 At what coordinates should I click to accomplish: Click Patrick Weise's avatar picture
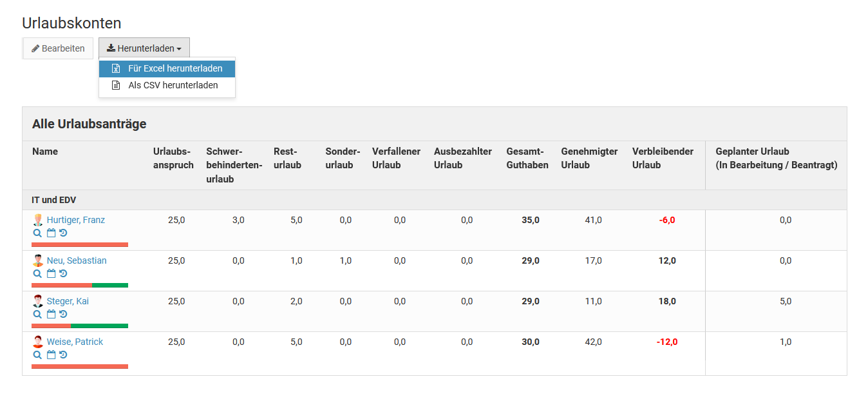(x=38, y=342)
